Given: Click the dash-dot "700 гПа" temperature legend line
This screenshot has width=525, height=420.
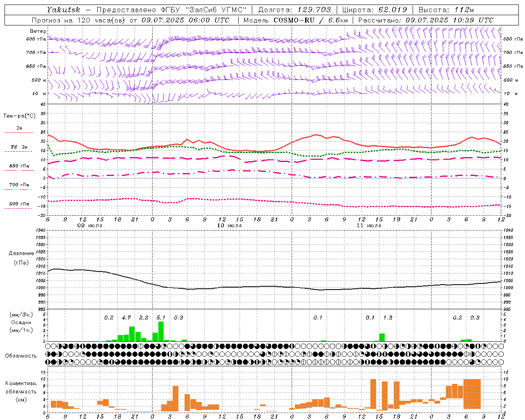Looking at the screenshot, I should click(x=18, y=189).
